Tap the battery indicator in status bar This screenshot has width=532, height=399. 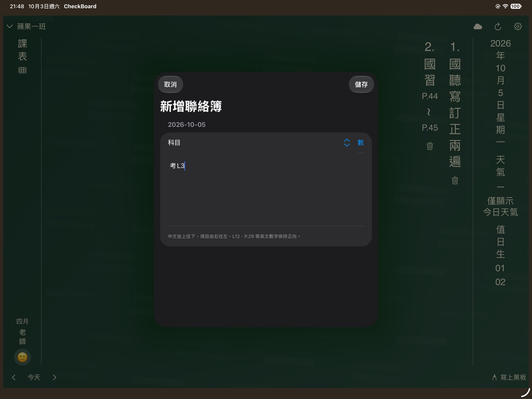[516, 6]
